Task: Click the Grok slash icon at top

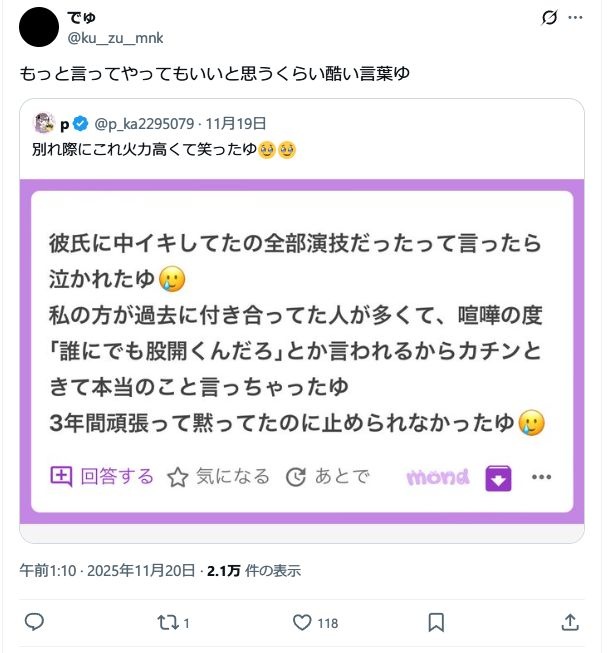Action: point(547,18)
